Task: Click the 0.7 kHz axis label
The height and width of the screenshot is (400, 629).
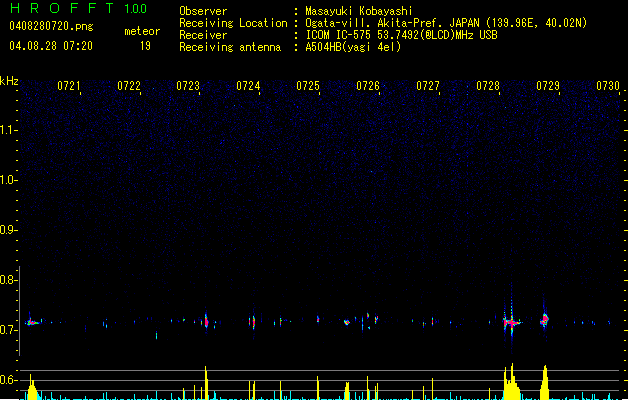Action: click(x=8, y=330)
